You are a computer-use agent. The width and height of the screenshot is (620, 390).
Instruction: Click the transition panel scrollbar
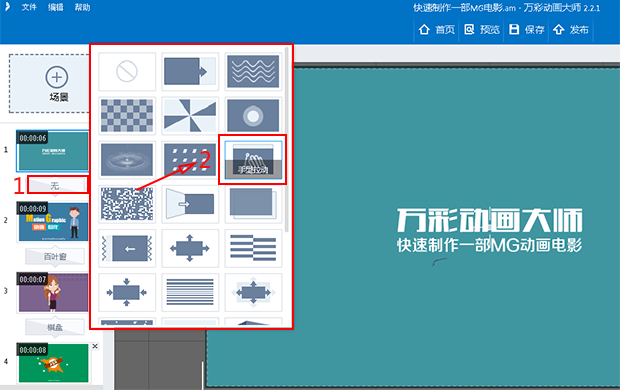[x=286, y=140]
